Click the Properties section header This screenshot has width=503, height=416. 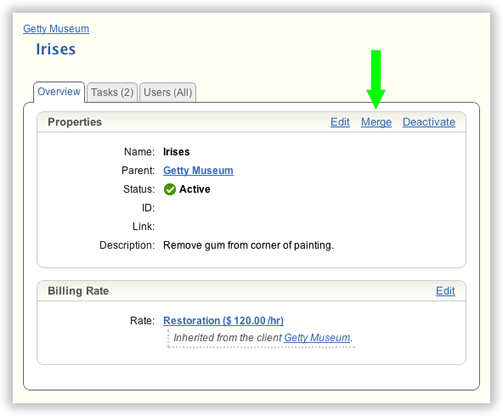(x=75, y=122)
